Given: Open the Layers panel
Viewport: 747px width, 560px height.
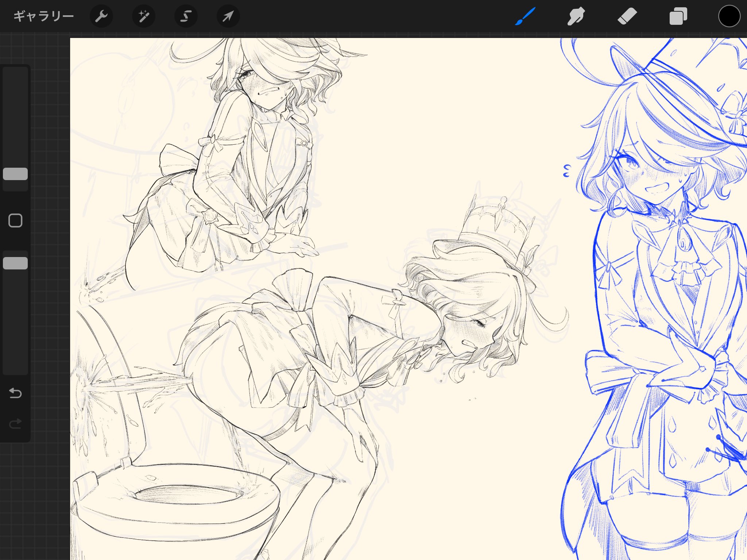Looking at the screenshot, I should click(x=678, y=16).
